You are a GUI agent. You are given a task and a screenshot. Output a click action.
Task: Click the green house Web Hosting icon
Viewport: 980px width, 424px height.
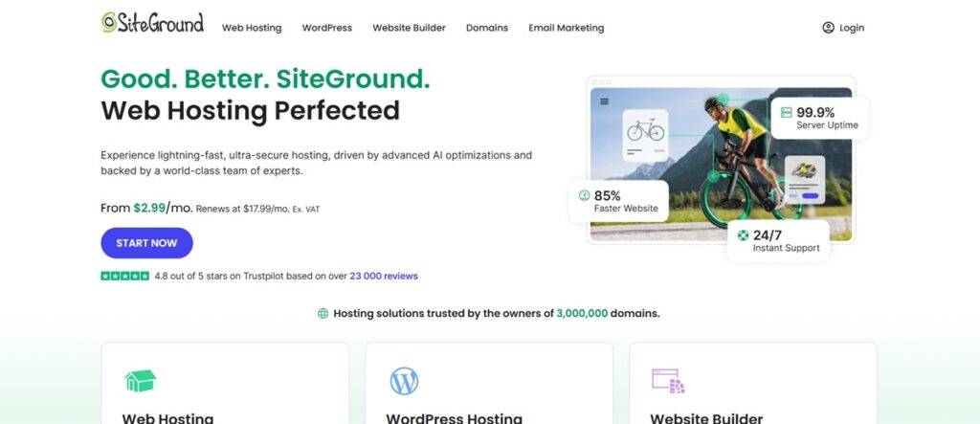141,381
